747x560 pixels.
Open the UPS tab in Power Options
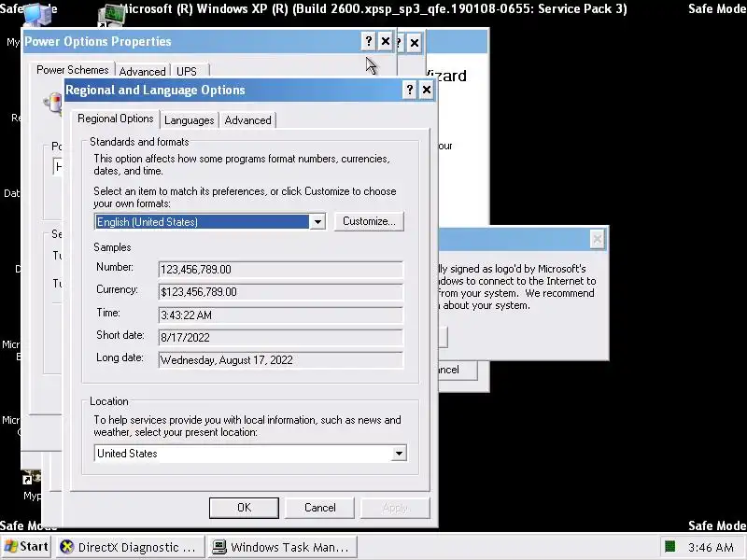point(186,72)
